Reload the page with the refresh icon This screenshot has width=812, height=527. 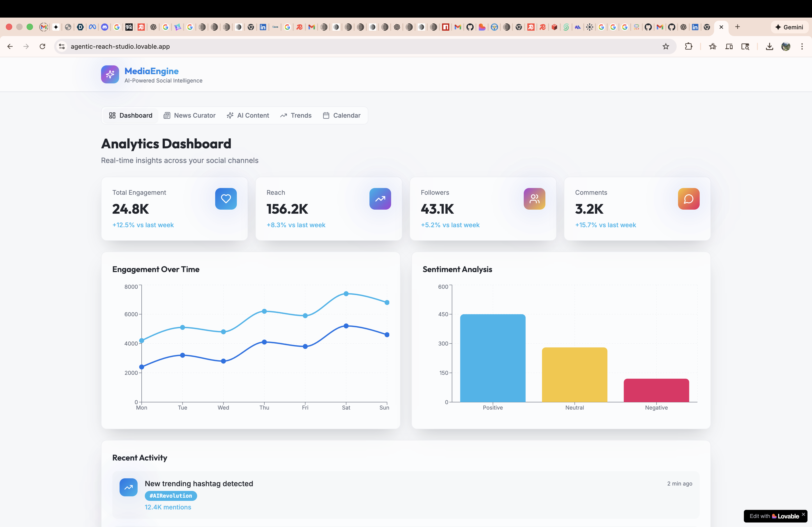(x=42, y=46)
